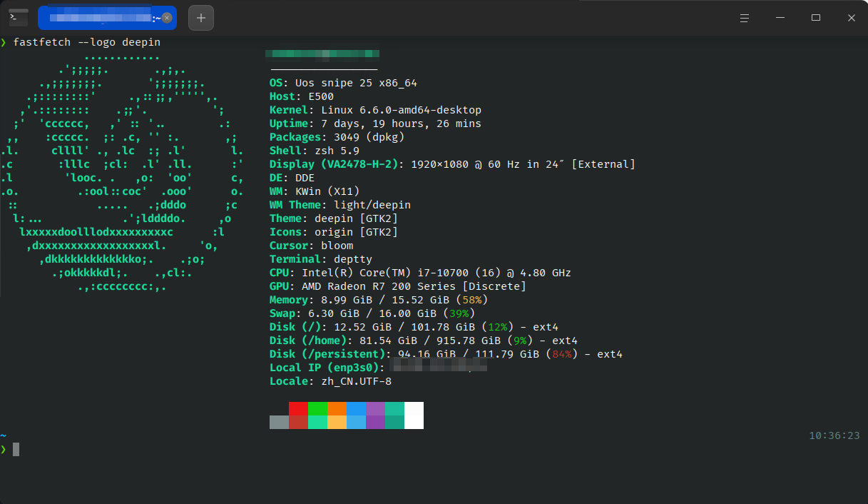Click the command text "fastfetch --logo deepin"

[x=87, y=42]
